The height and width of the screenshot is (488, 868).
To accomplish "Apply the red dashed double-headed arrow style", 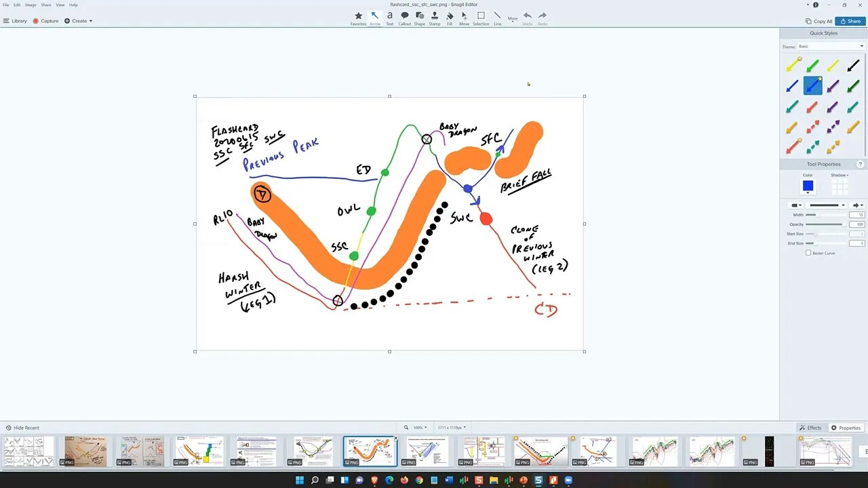I will 812,127.
